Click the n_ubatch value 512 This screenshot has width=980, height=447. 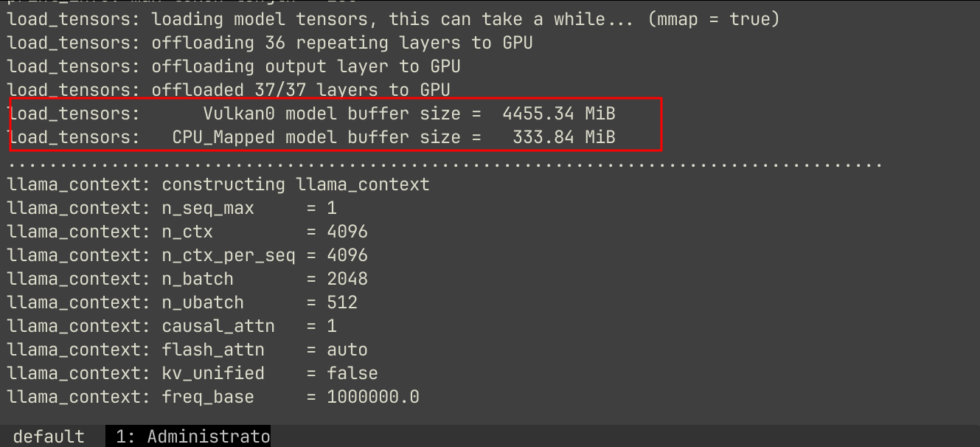click(x=342, y=302)
